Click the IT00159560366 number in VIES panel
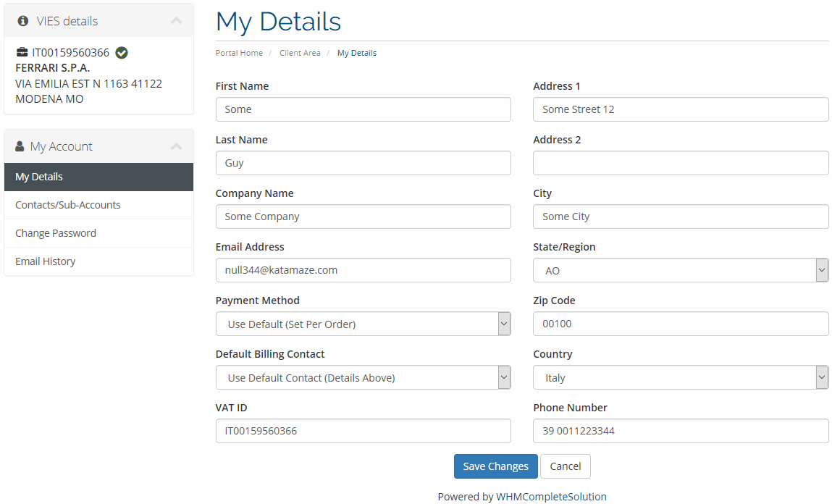832x504 pixels. coord(70,53)
